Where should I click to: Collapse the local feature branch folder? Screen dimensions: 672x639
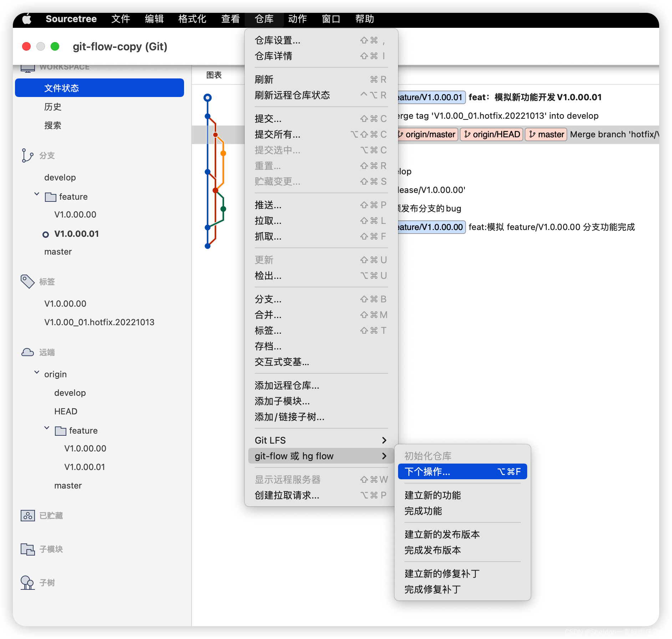click(37, 194)
